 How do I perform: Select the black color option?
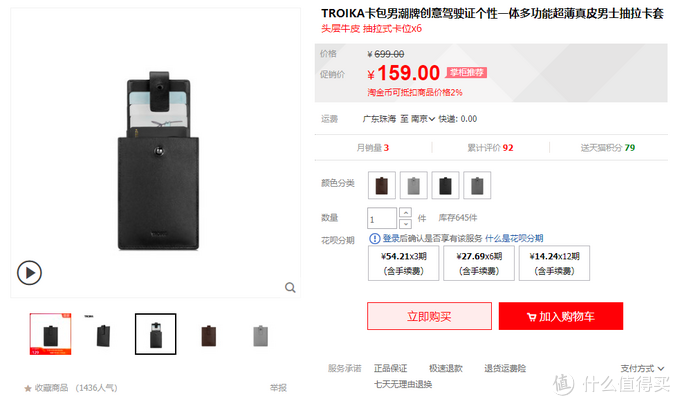[445, 185]
